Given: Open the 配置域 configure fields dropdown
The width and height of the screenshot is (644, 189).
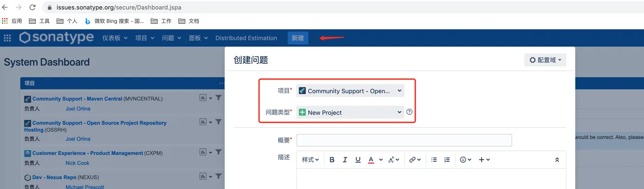Looking at the screenshot, I should (545, 60).
